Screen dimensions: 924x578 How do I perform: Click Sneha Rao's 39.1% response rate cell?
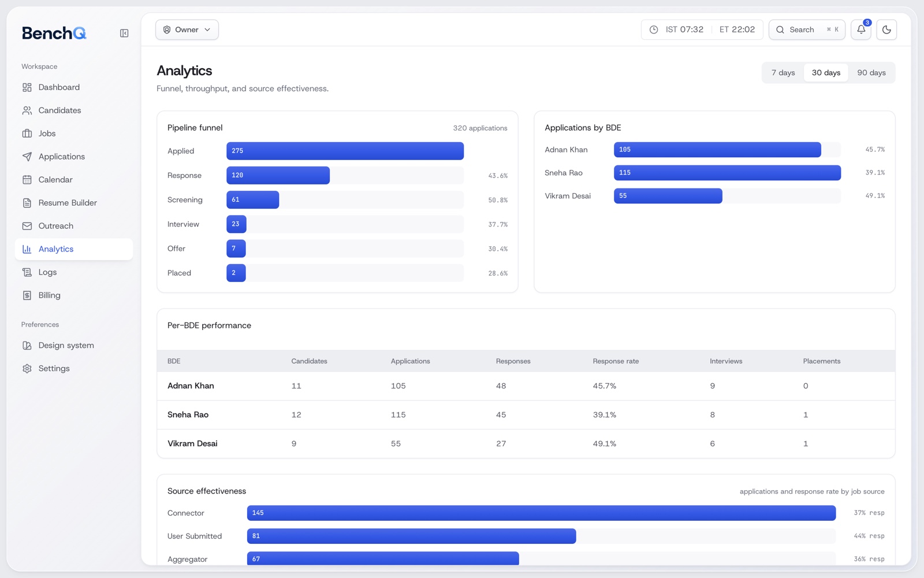coord(604,415)
